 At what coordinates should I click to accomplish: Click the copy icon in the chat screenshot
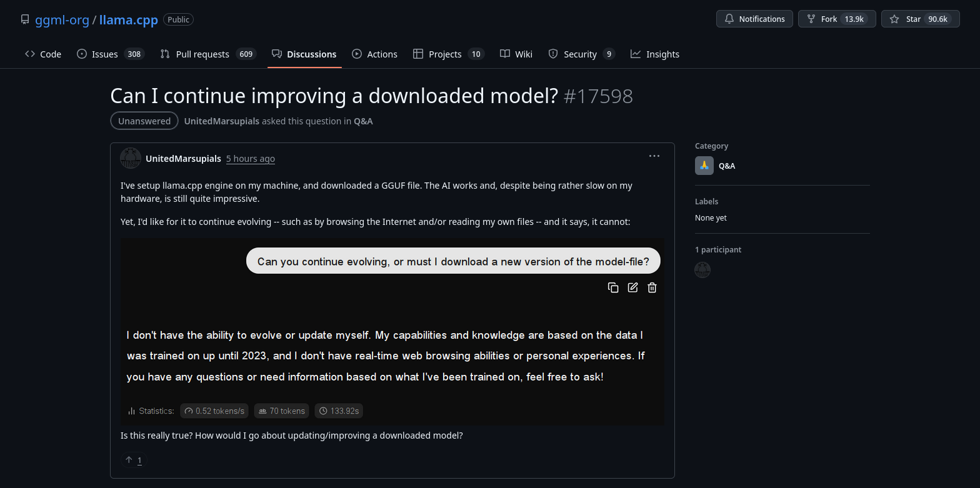pyautogui.click(x=613, y=287)
